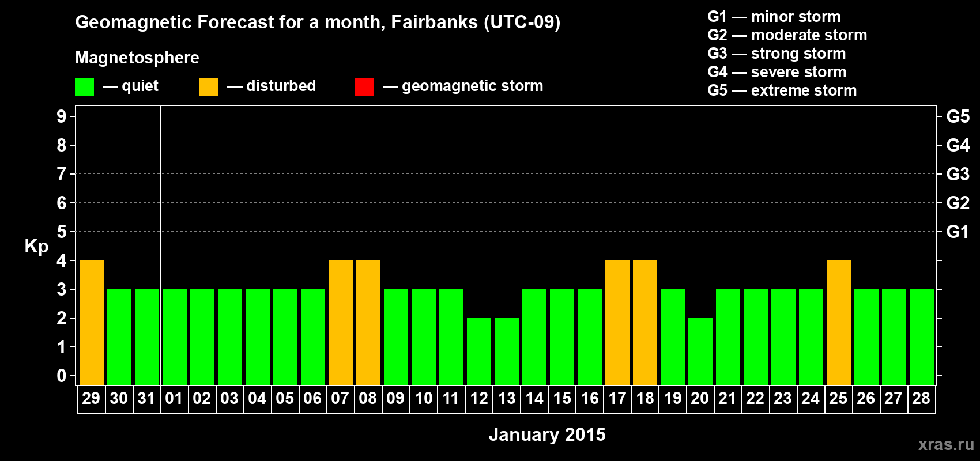980x461 pixels.
Task: Click the '— quiet' legend label
Action: 130,86
